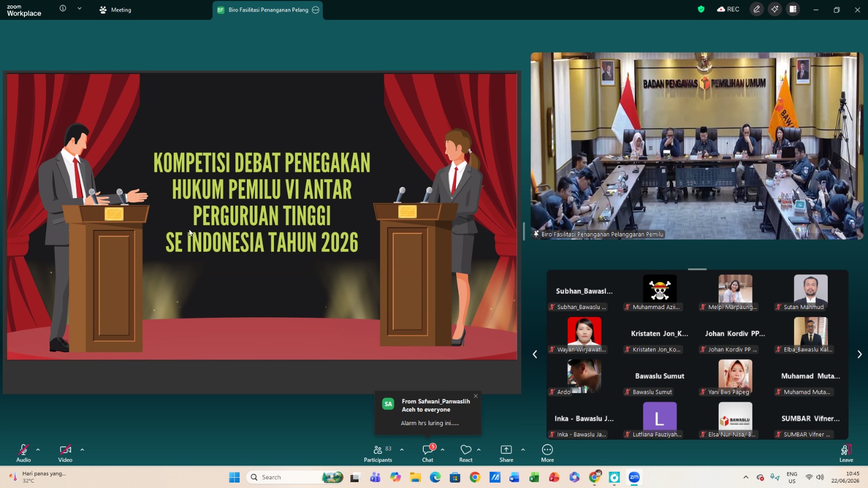Screen dimensions: 868x488
Task: Click the green encryption shield icon
Action: pos(701,9)
